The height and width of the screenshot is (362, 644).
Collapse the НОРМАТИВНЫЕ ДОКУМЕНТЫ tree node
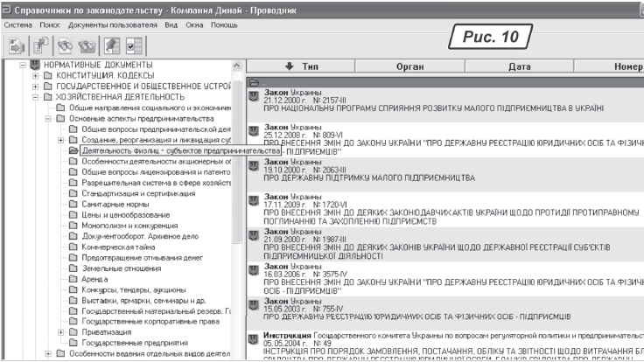[x=23, y=66]
